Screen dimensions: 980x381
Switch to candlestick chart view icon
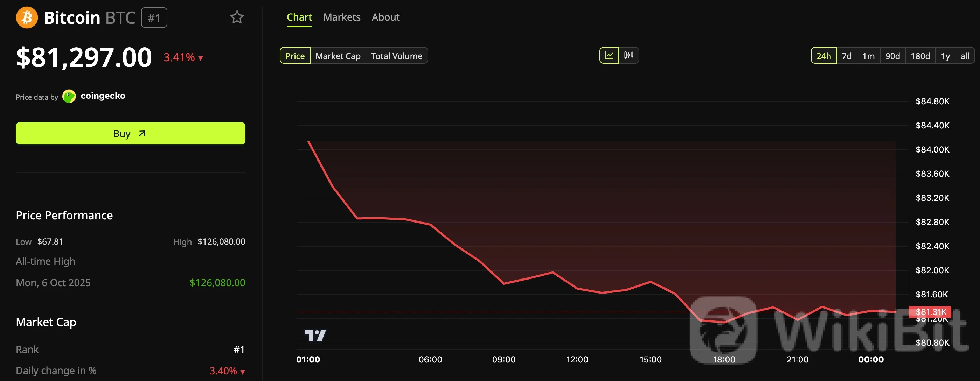pos(628,56)
